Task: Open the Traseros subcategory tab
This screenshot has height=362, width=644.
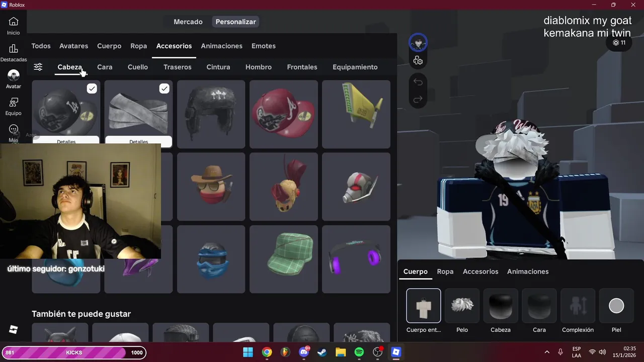Action: click(x=178, y=67)
